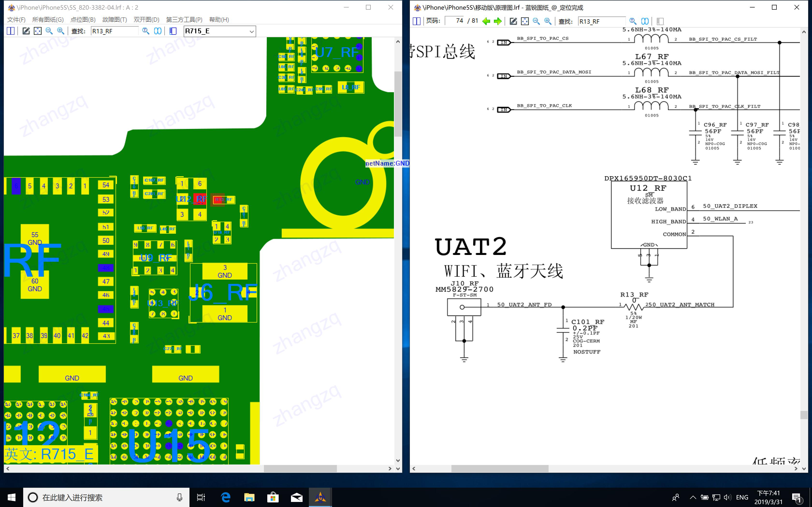Toggle split dual-view in the PCB window

pos(11,31)
